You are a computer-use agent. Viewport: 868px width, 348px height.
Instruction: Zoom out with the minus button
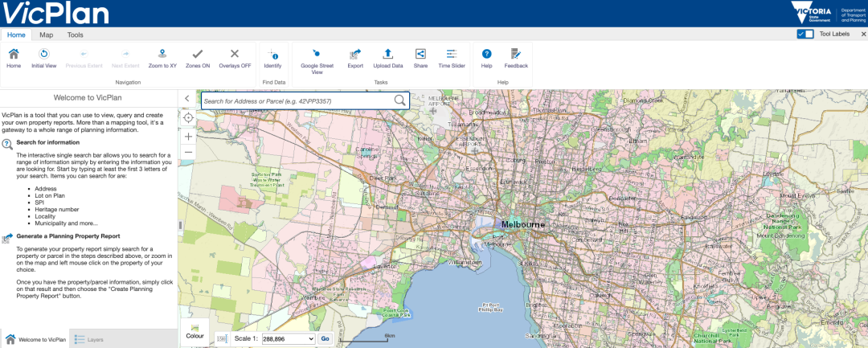[188, 152]
